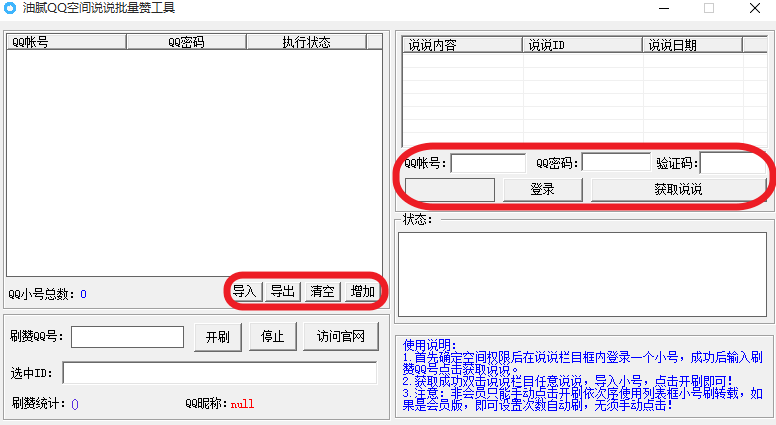Minimize the window
The width and height of the screenshot is (776, 425).
point(664,8)
